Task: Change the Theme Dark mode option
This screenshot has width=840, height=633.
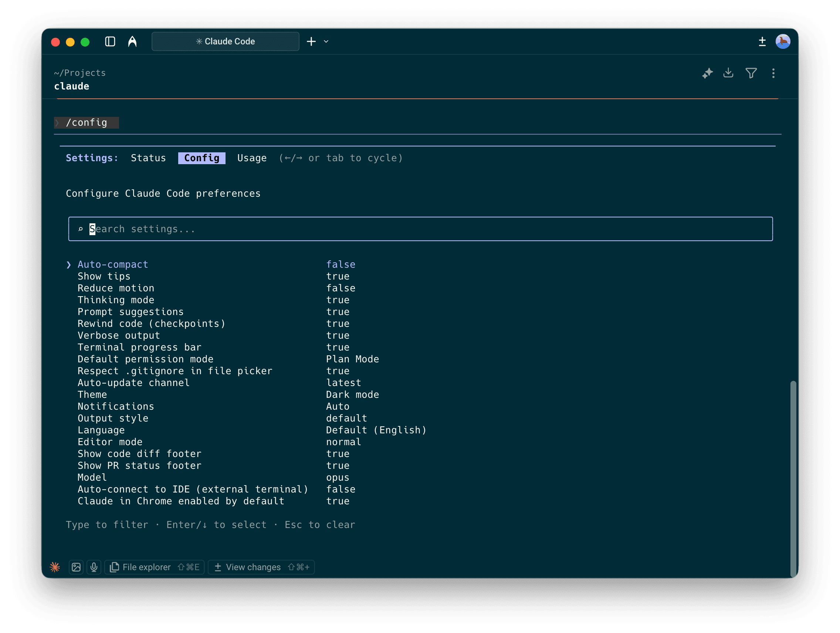Action: (352, 395)
